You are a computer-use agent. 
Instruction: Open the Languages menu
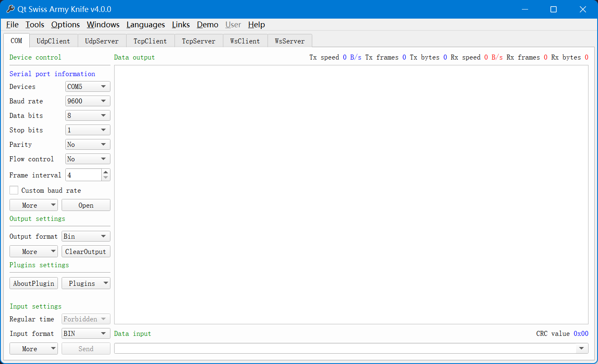pyautogui.click(x=146, y=25)
